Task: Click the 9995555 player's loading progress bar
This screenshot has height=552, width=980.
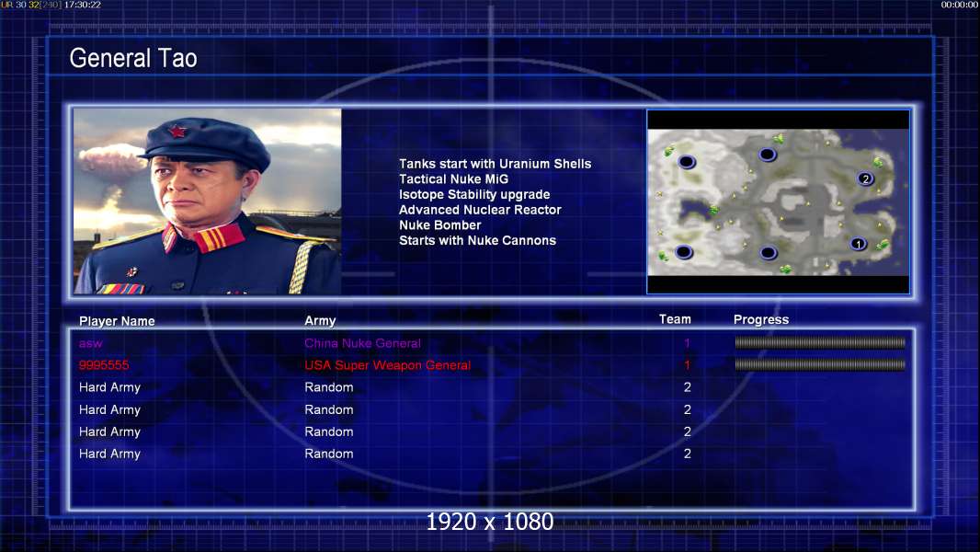Action: tap(820, 364)
